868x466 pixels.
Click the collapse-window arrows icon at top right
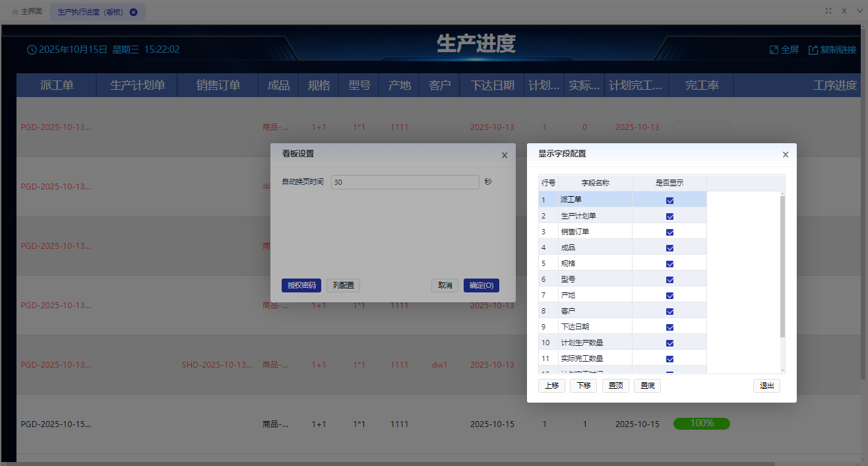click(x=828, y=11)
